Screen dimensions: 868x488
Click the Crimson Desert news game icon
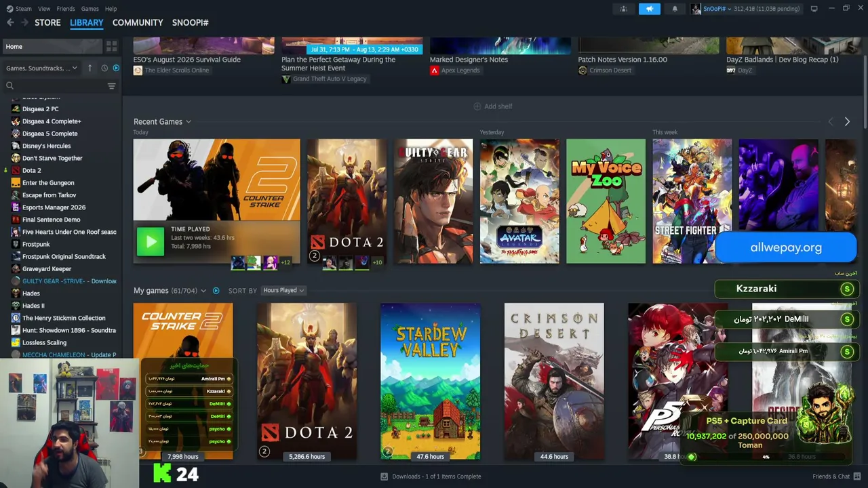pyautogui.click(x=583, y=70)
